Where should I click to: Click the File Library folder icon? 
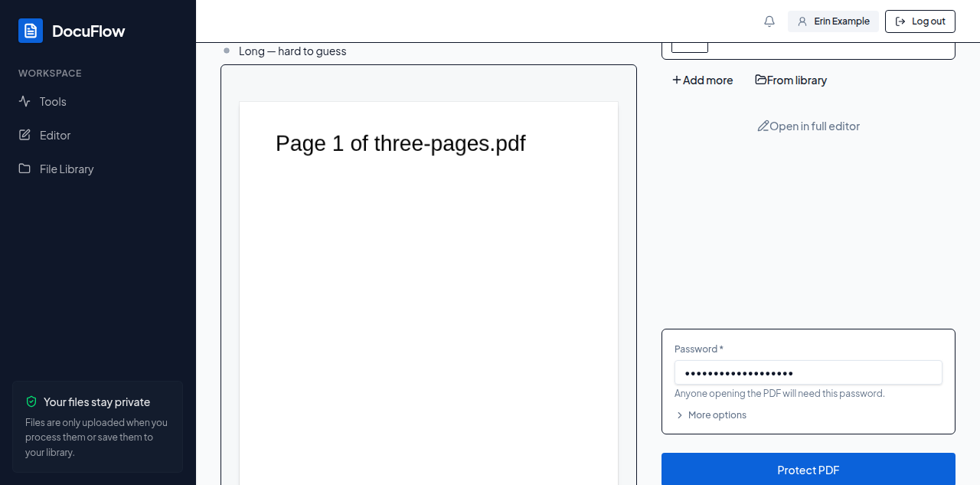pos(24,169)
